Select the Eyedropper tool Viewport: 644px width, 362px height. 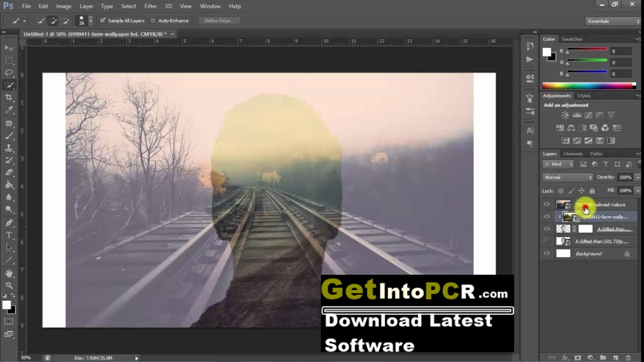(8, 110)
